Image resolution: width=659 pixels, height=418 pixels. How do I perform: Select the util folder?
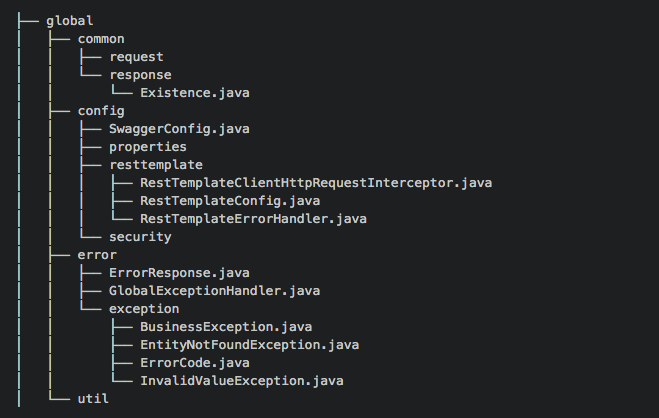93,399
